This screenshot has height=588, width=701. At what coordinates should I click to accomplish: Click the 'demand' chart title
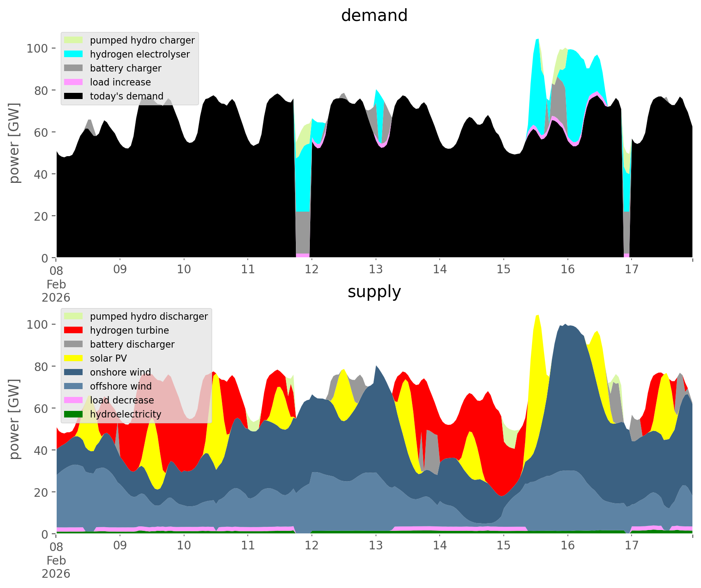pos(374,16)
